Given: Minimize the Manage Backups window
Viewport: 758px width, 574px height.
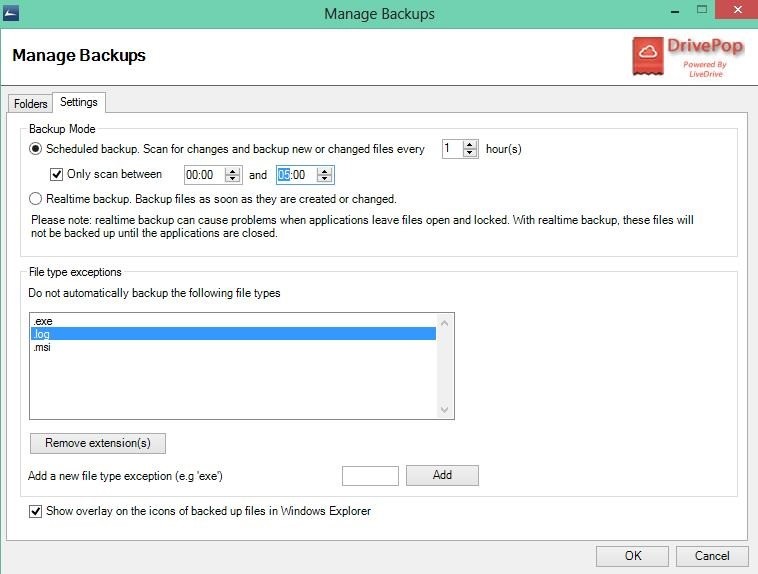Looking at the screenshot, I should (x=675, y=11).
